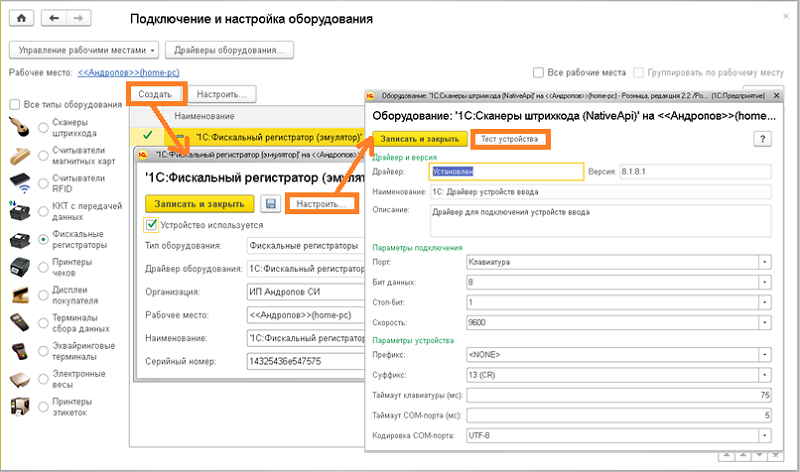Toggle Все типы оборудования checkbox

(x=15, y=105)
